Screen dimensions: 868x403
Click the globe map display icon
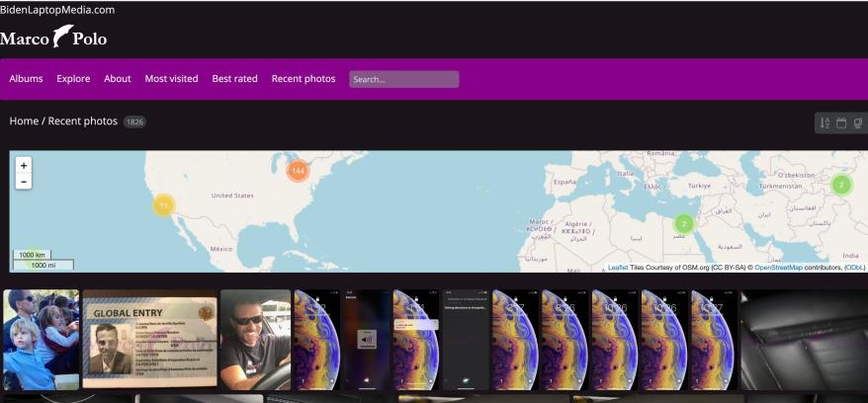[857, 123]
